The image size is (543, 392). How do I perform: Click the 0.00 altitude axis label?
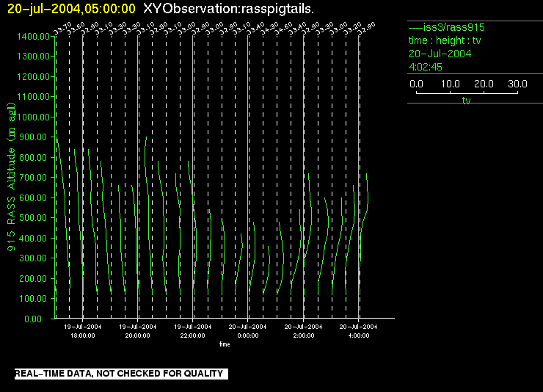[33, 319]
